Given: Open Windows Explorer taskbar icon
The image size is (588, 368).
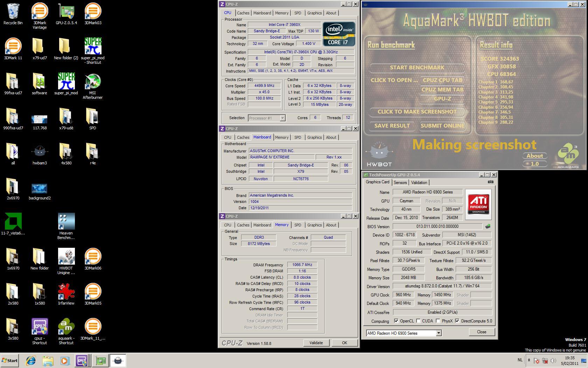Looking at the screenshot, I should pos(48,360).
